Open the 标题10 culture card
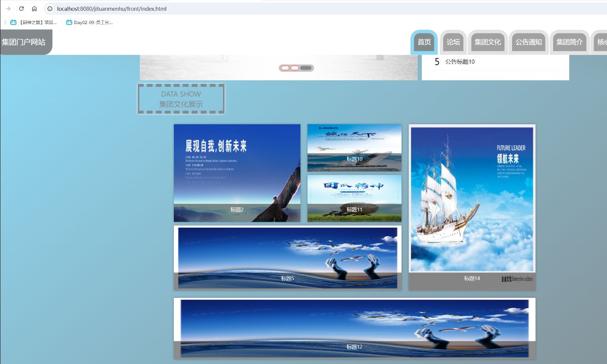607x364 pixels. 354,148
